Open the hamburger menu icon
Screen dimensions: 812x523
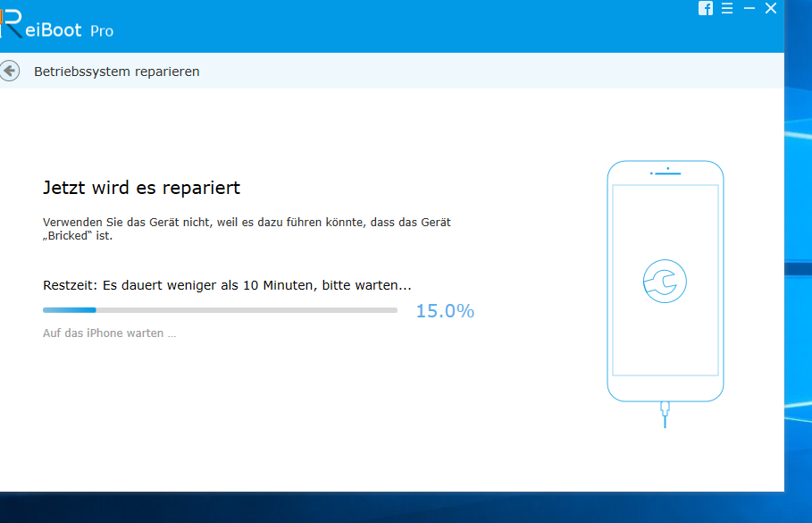pos(727,8)
